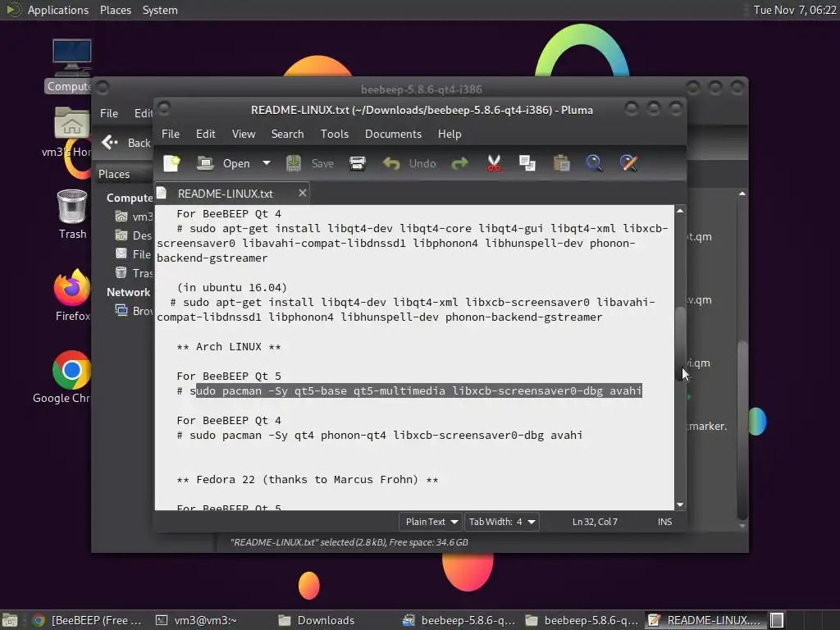Screen dimensions: 840x630
Task: Switch to BeeBEEP Chrome window in taskbar
Action: (87, 620)
